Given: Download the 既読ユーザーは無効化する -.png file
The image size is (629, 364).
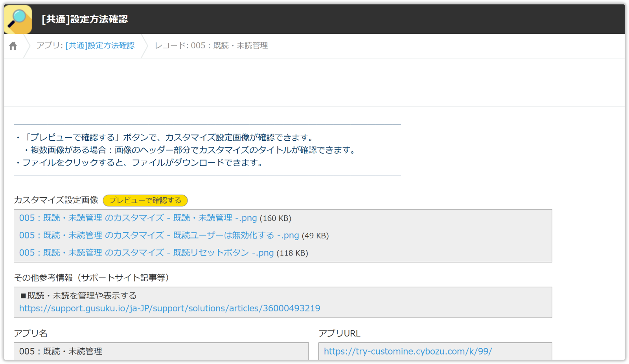Looking at the screenshot, I should (159, 235).
